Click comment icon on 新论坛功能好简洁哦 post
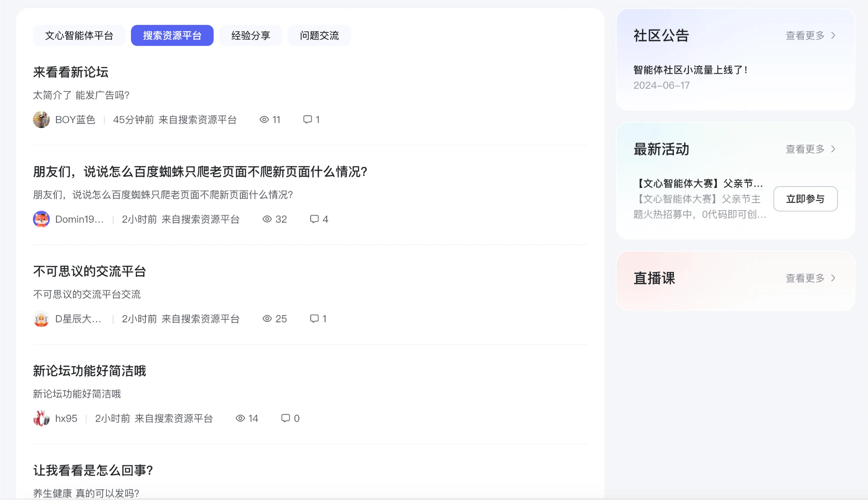This screenshot has height=500, width=868. (x=285, y=419)
